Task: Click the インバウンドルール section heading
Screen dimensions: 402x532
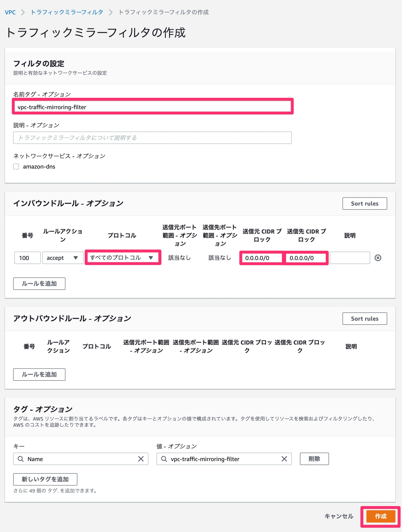Action: (68, 203)
